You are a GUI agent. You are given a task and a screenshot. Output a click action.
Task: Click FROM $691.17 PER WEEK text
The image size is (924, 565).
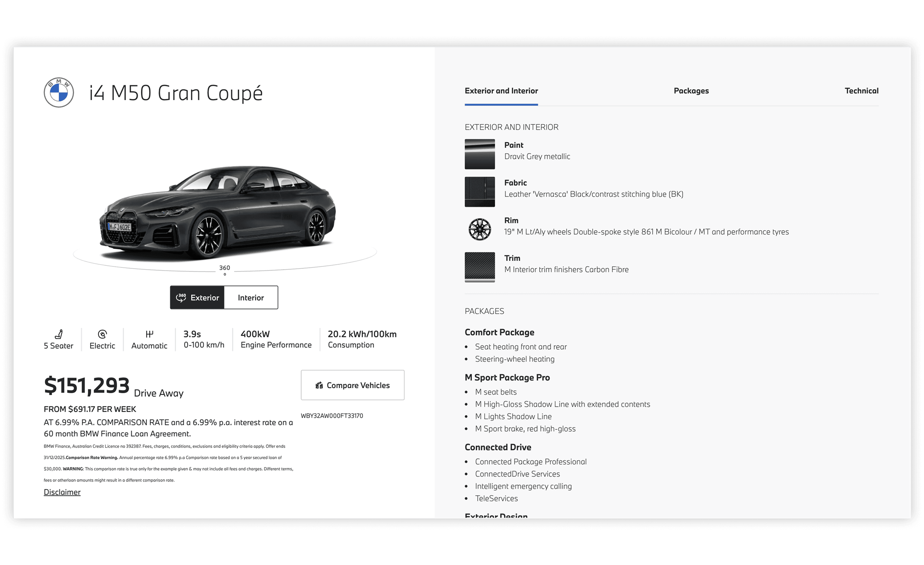90,409
